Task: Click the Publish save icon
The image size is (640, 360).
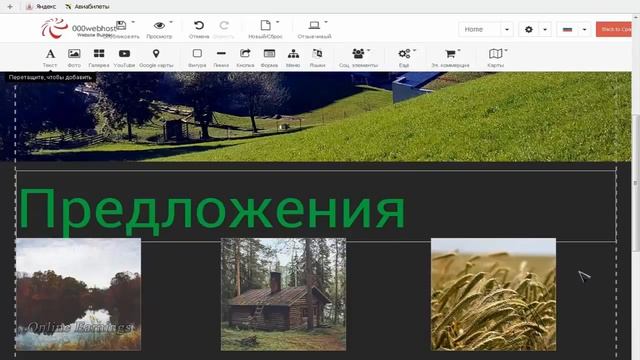Action: [121, 25]
